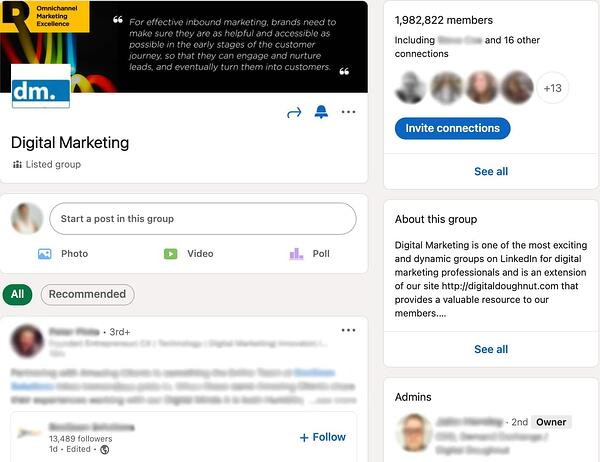The width and height of the screenshot is (600, 462).
Task: Follow the company in the post
Action: coord(322,437)
